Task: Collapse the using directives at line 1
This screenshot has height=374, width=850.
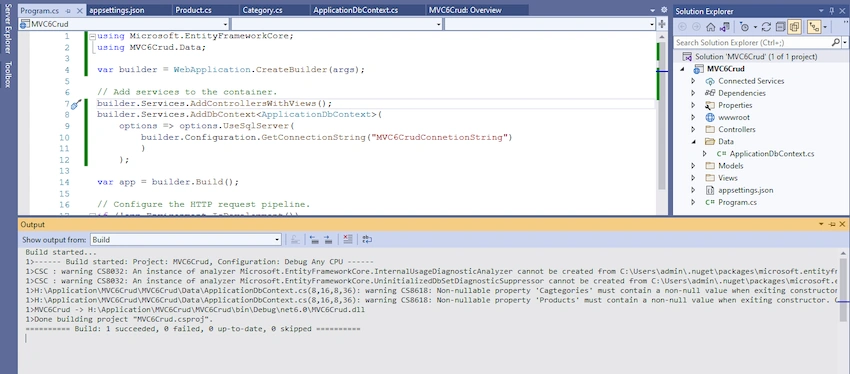Action: click(92, 36)
